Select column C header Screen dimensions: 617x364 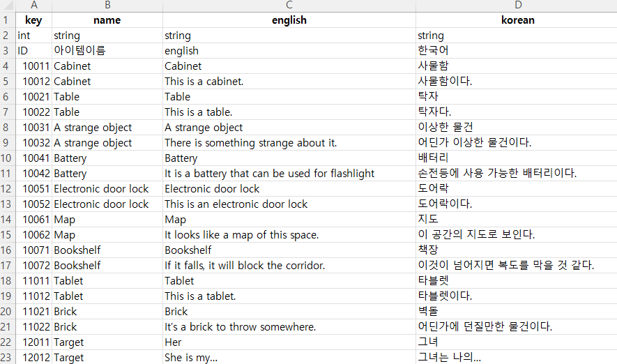point(289,5)
